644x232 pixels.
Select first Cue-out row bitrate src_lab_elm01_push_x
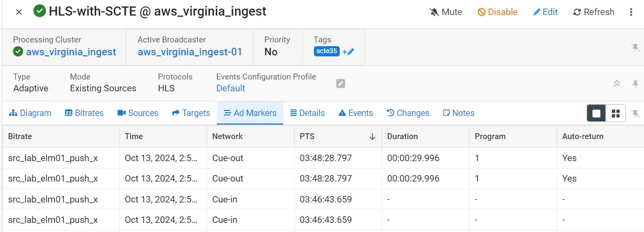coord(53,158)
